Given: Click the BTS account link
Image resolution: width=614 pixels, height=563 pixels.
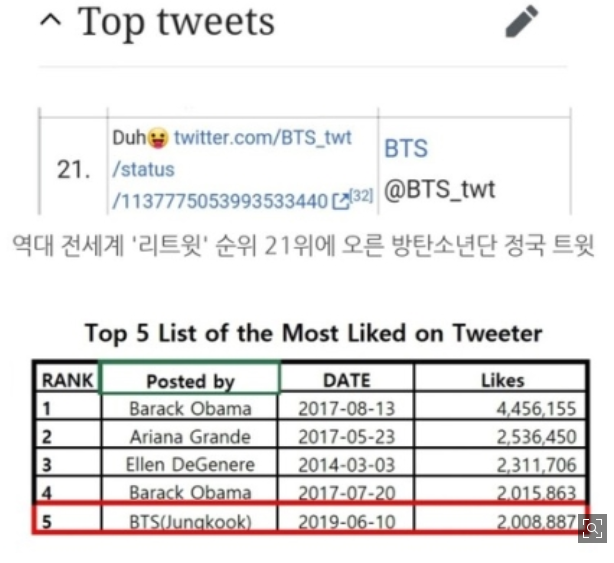Looking at the screenshot, I should pyautogui.click(x=406, y=148).
